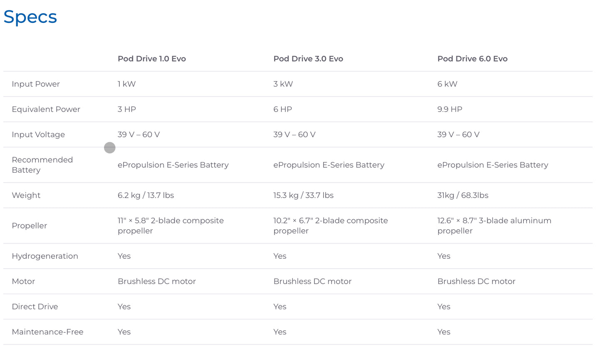
Task: Click the 3-blade aluminum propeller description
Action: (494, 225)
